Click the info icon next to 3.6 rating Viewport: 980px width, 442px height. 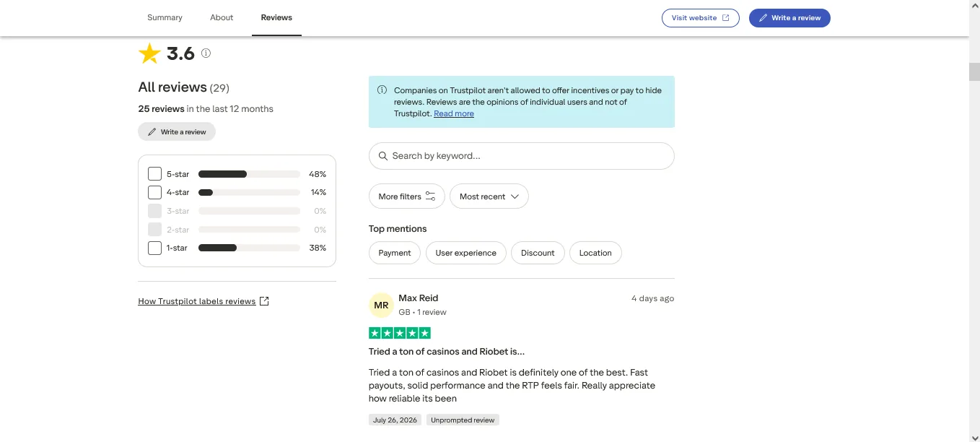click(206, 53)
